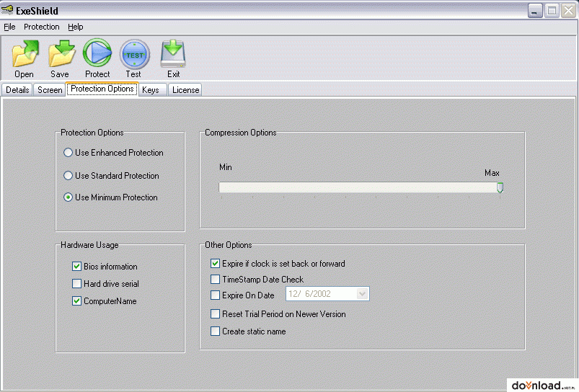
Task: Enable Expire On Date checkbox
Action: pyautogui.click(x=215, y=295)
